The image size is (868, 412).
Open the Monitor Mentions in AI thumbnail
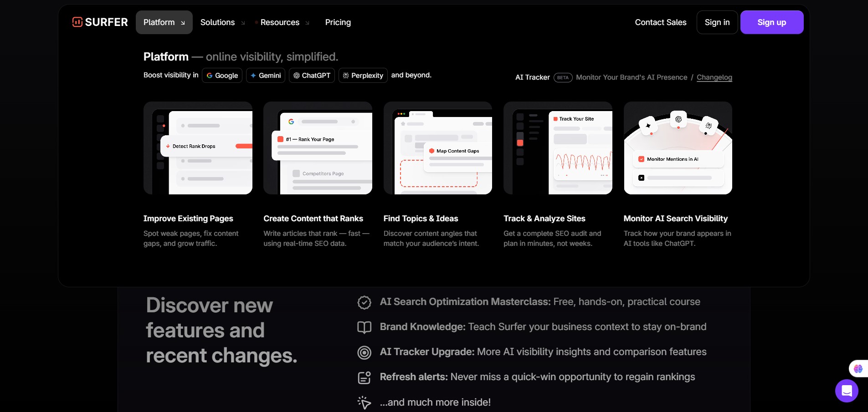(678, 148)
